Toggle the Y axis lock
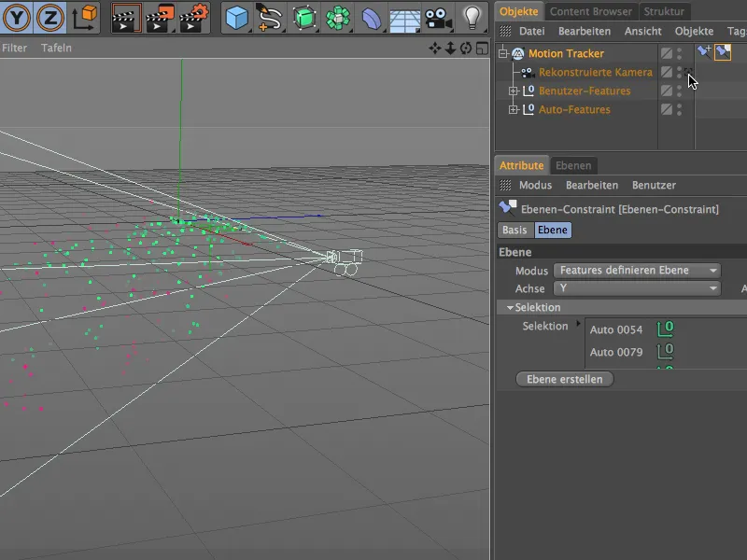Image resolution: width=747 pixels, height=560 pixels. click(17, 17)
